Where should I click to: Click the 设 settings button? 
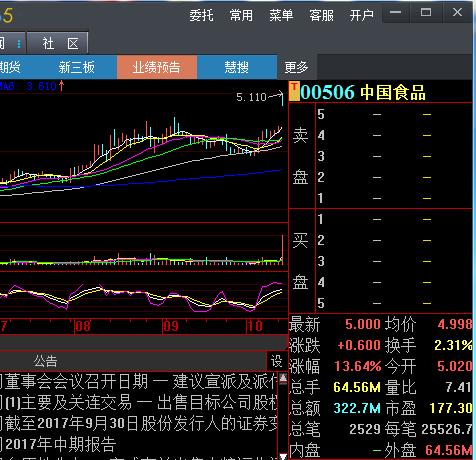tap(277, 361)
